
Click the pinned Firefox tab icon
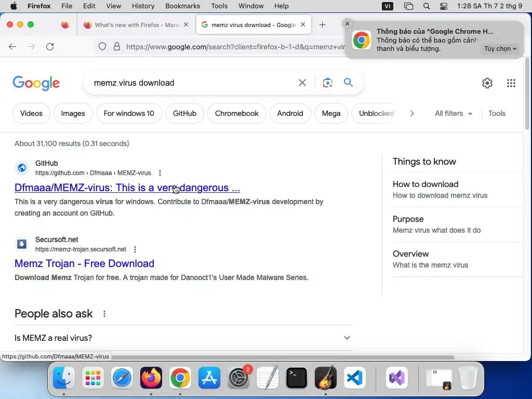coord(65,25)
